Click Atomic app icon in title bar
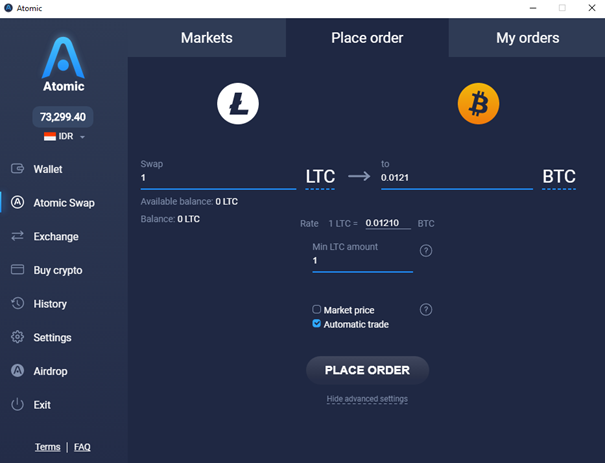 [x=8, y=8]
